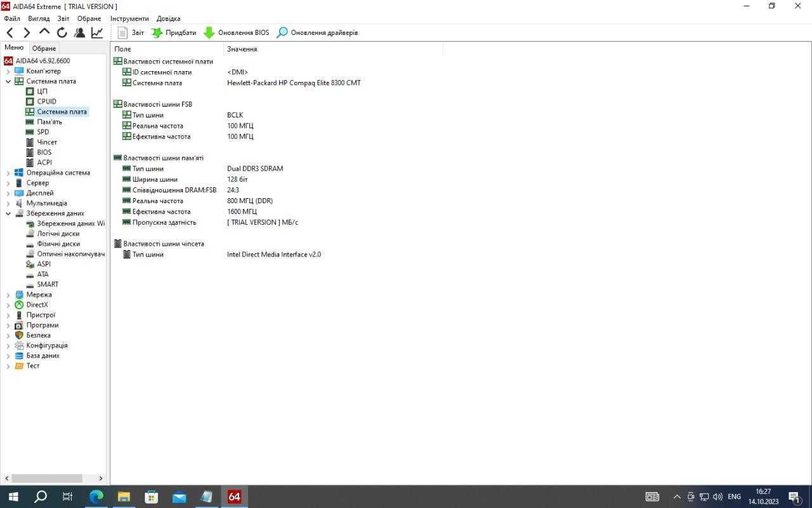Select Пристрої in the tree

click(41, 315)
